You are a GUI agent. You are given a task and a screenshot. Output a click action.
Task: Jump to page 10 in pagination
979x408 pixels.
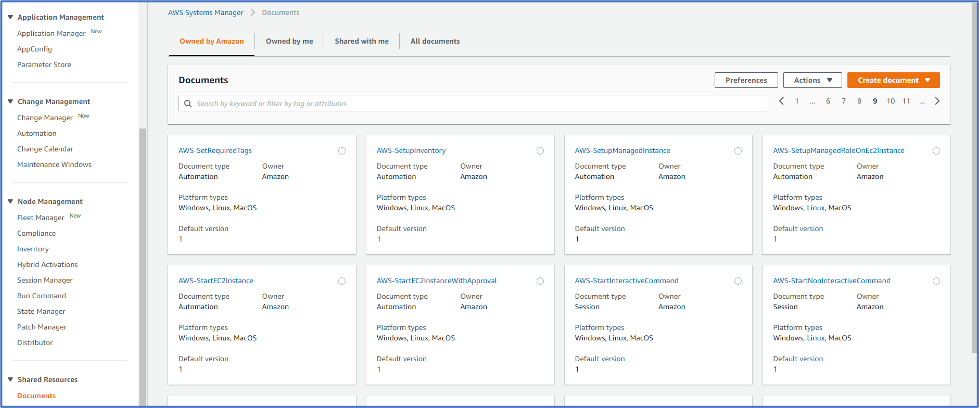[x=890, y=101]
